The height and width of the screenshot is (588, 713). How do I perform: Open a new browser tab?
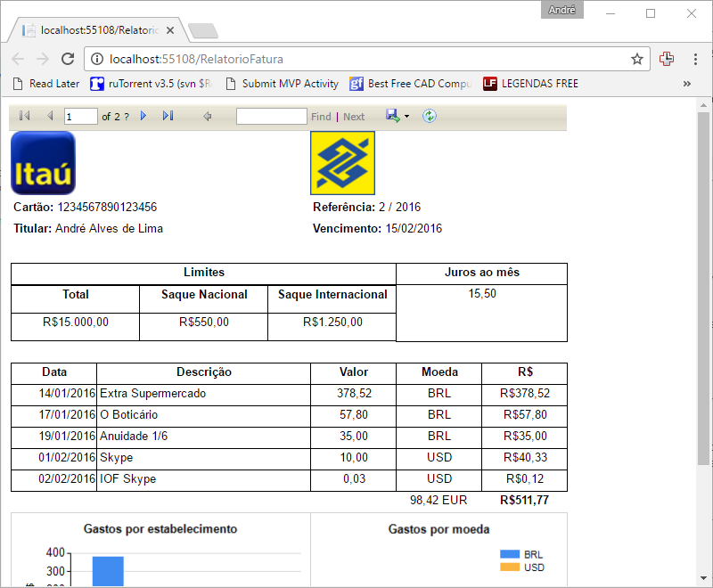click(203, 31)
